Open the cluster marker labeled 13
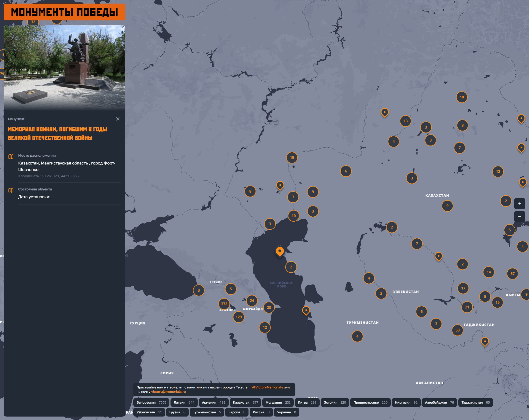529x420 pixels. pos(405,121)
